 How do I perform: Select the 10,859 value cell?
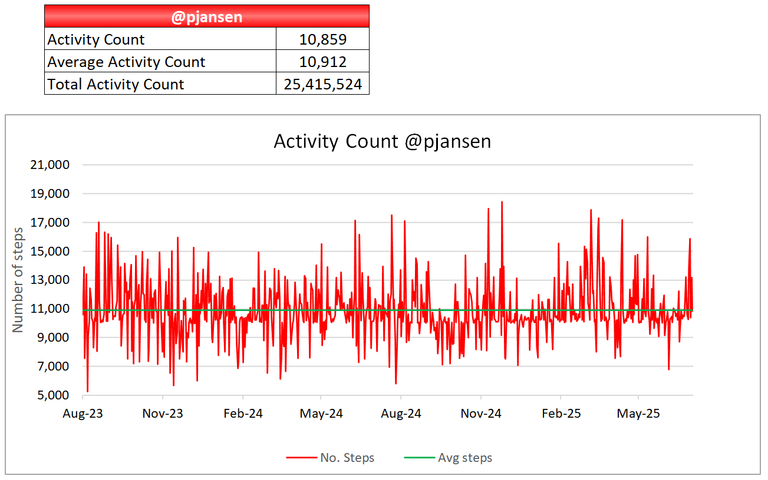coord(323,39)
